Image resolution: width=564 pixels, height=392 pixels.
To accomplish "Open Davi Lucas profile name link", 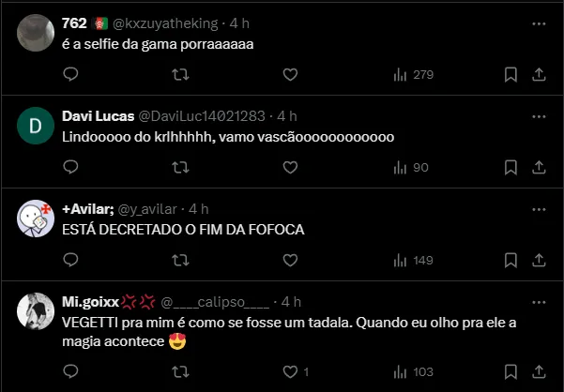I will 97,115.
